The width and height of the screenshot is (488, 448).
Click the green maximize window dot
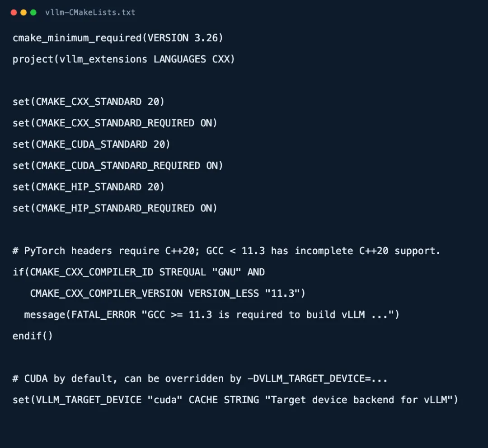pyautogui.click(x=33, y=13)
